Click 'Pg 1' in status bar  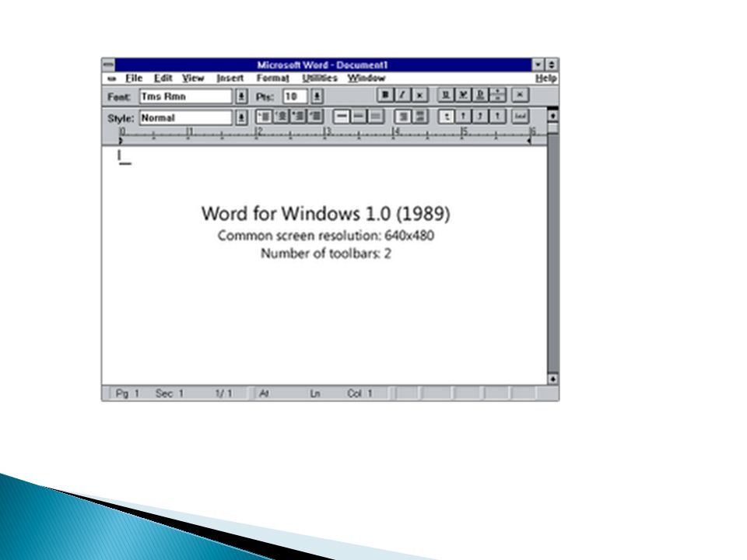[x=127, y=394]
